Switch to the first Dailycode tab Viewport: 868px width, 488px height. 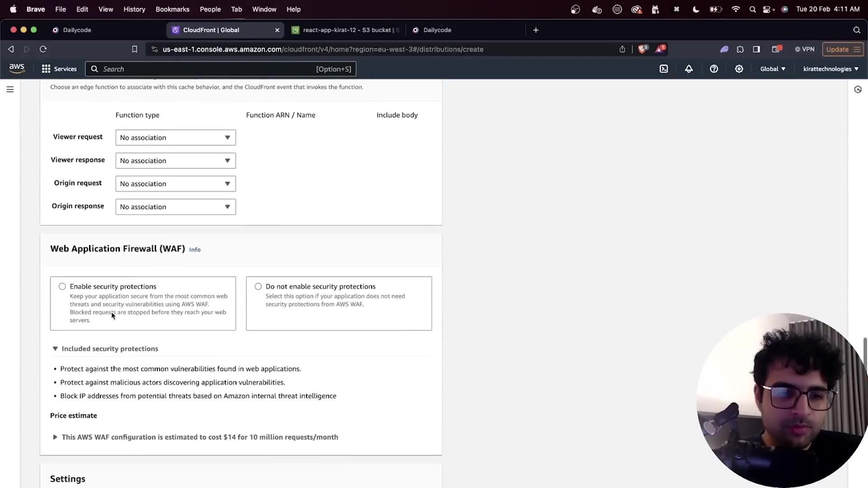[x=77, y=30]
